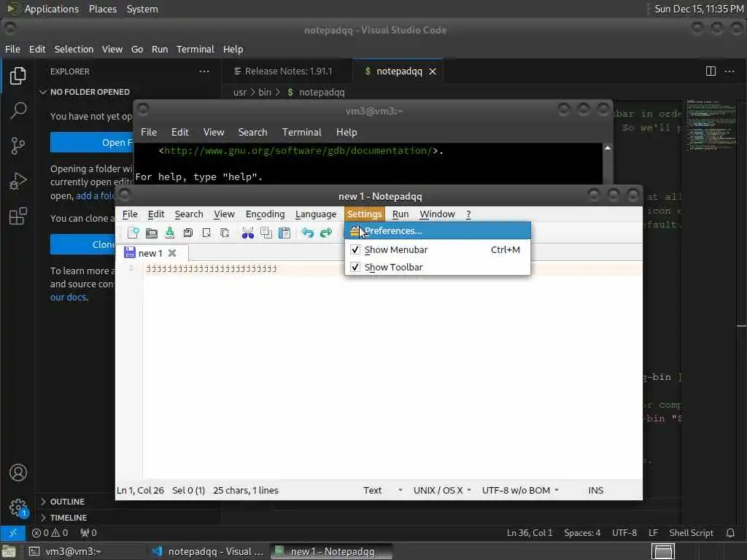Open the Language menu in Notepadqq

coord(316,214)
